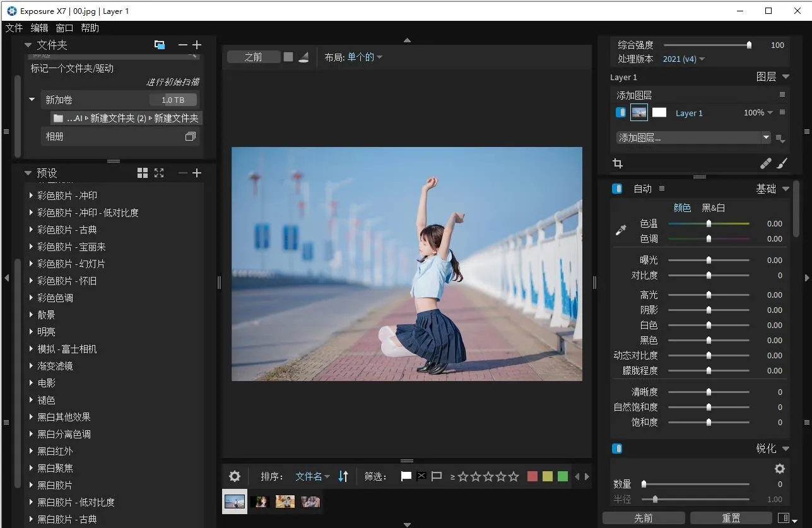812x528 pixels.
Task: Click the white balance eyedropper icon
Action: click(x=621, y=231)
